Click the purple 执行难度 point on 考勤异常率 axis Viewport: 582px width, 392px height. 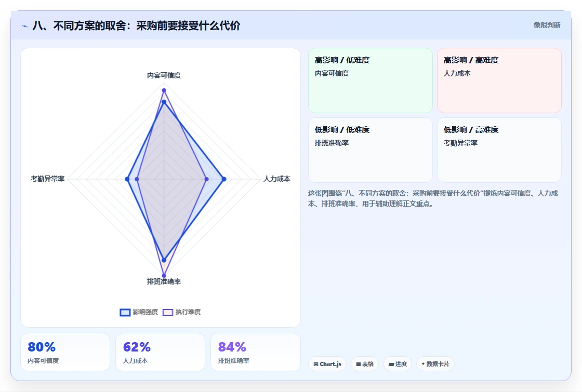pyautogui.click(x=137, y=179)
